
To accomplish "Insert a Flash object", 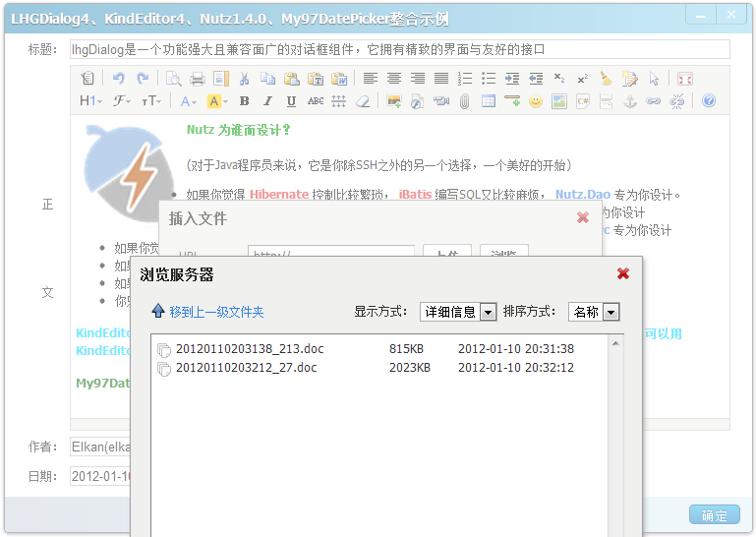I will pyautogui.click(x=418, y=101).
